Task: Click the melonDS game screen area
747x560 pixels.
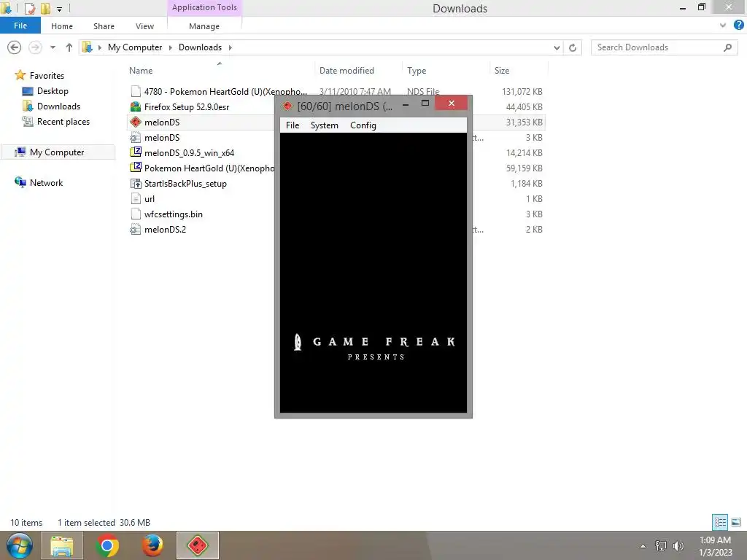Action: click(x=373, y=273)
